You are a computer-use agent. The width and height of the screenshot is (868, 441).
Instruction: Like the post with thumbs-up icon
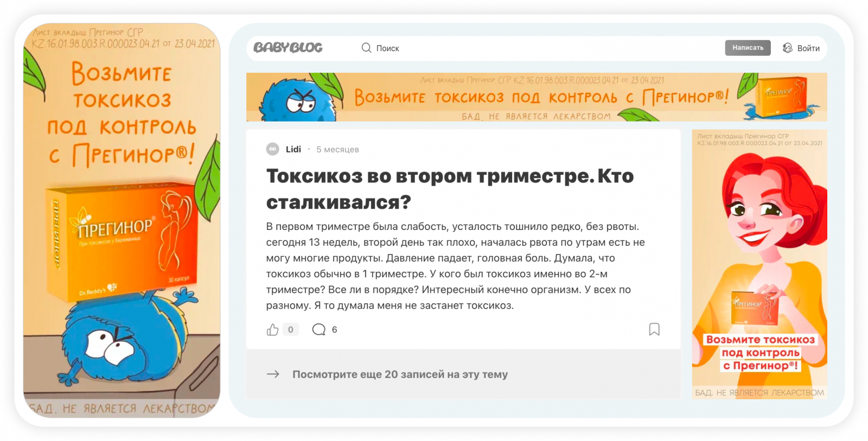(x=272, y=329)
